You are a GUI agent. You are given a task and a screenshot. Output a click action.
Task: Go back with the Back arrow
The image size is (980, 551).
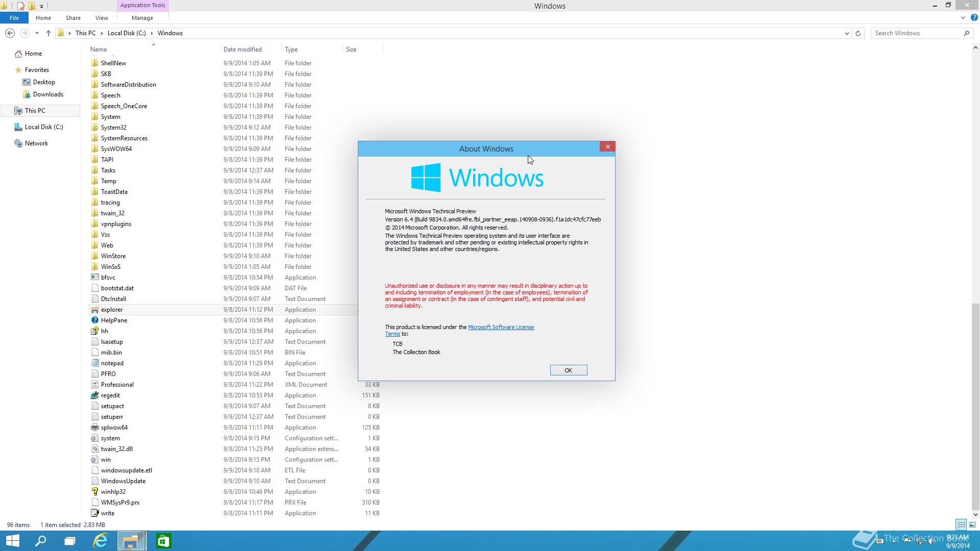pyautogui.click(x=10, y=33)
